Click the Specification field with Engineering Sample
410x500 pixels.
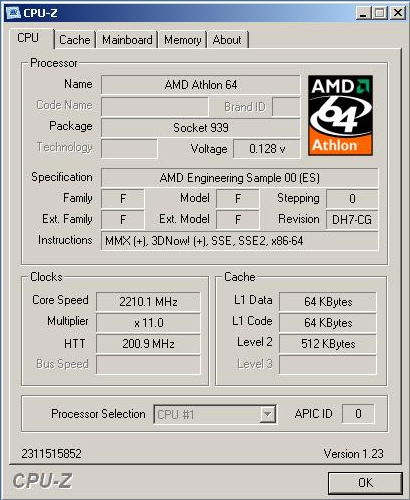point(240,178)
